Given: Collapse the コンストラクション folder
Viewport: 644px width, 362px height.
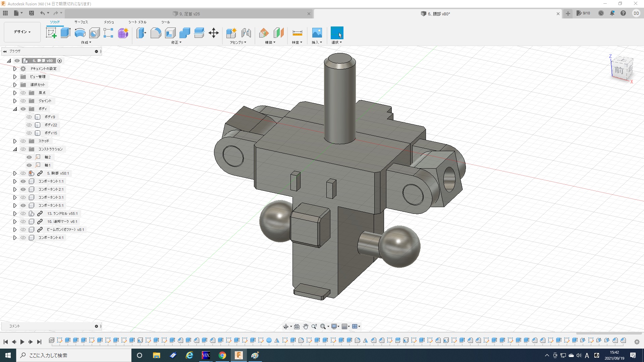Looking at the screenshot, I should pos(15,149).
